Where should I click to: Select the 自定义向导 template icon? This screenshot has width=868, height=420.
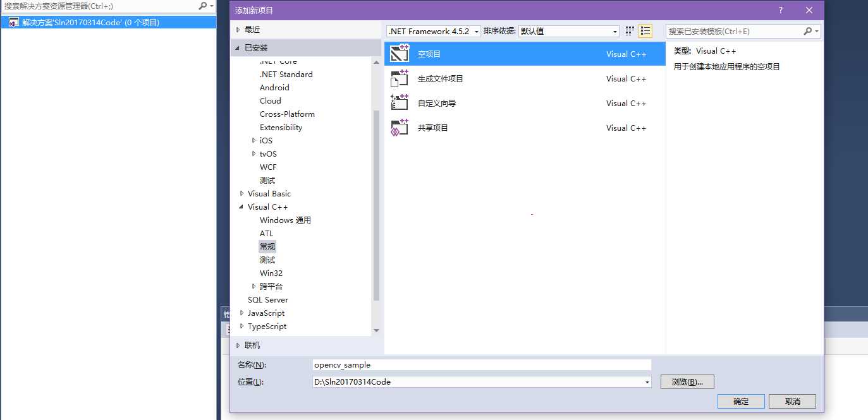[x=400, y=103]
